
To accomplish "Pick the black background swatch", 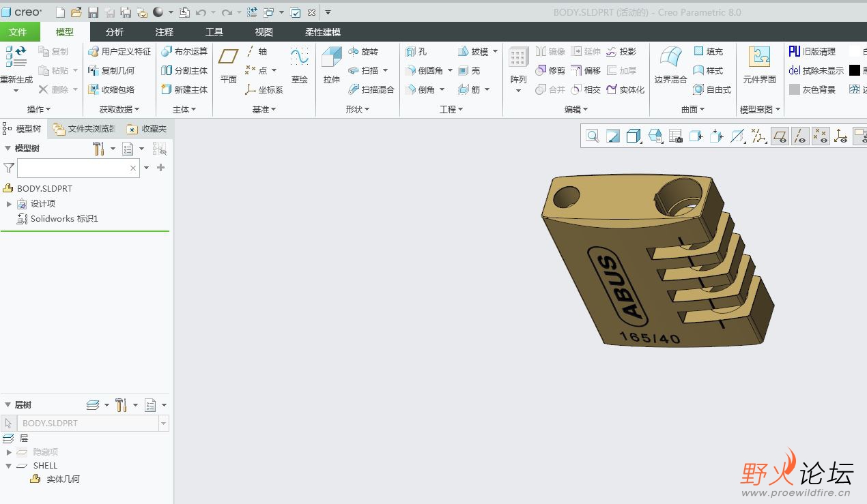I will click(x=855, y=71).
